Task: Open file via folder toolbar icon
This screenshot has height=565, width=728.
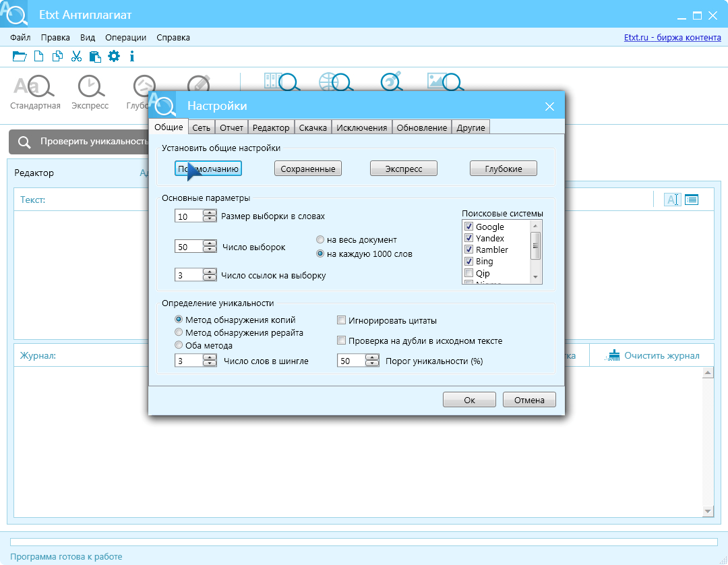Action: click(19, 57)
